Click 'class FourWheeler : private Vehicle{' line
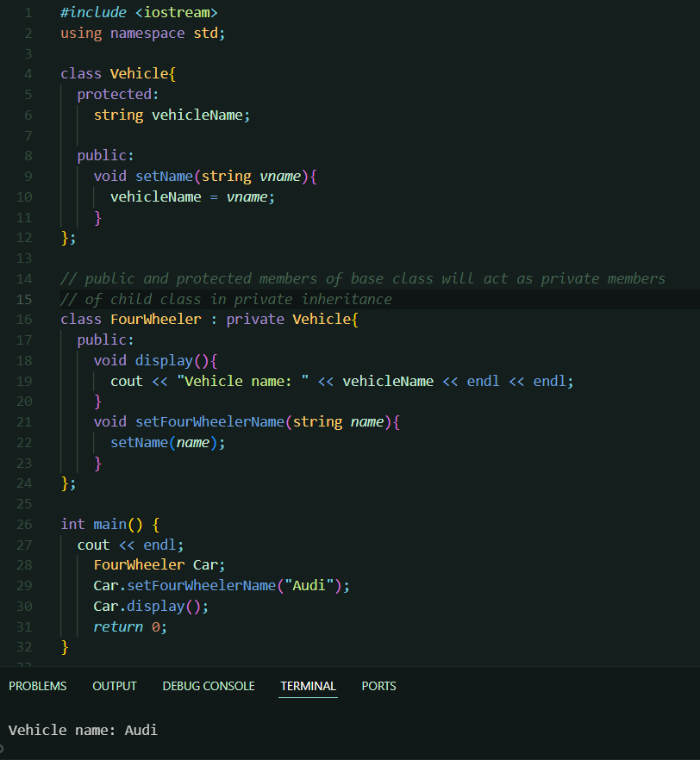The height and width of the screenshot is (760, 700). tap(209, 320)
